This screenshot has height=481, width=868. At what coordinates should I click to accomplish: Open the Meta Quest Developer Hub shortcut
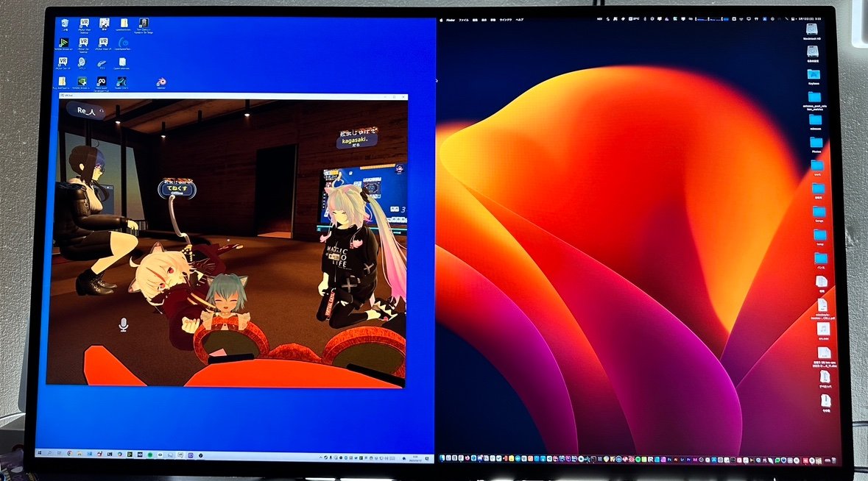(x=102, y=82)
